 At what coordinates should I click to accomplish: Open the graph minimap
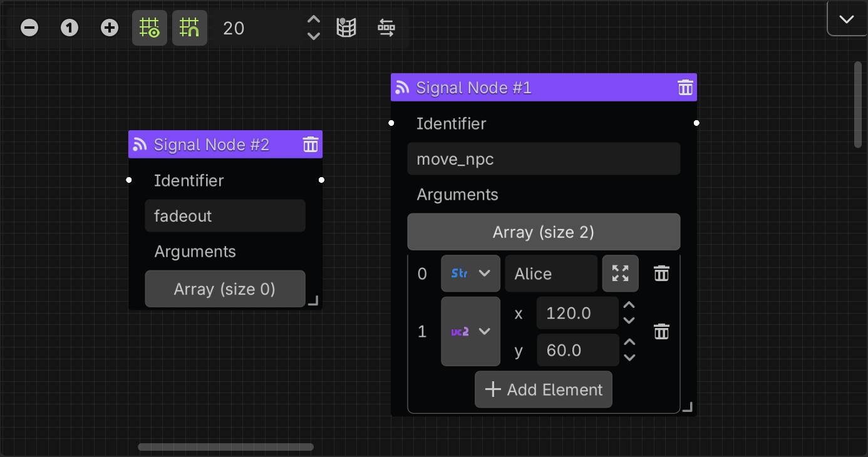tap(346, 28)
